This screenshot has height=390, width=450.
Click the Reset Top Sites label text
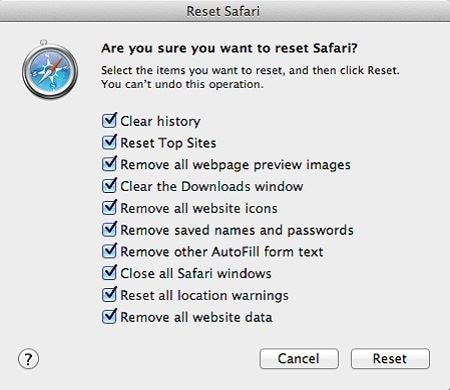point(168,143)
